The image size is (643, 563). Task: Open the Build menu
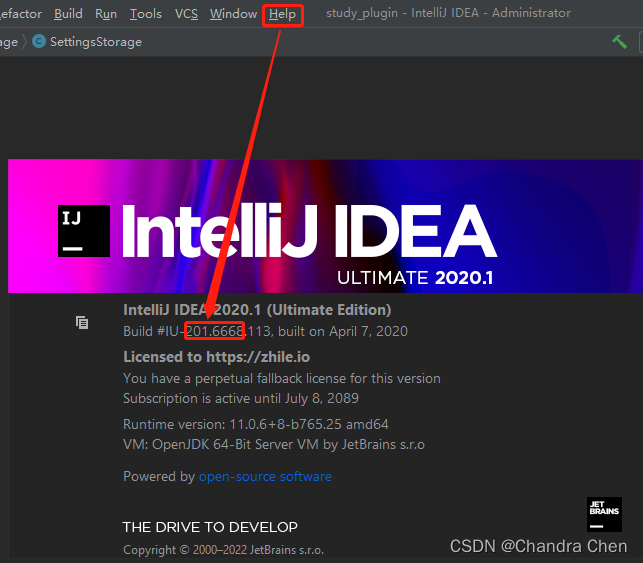[68, 14]
